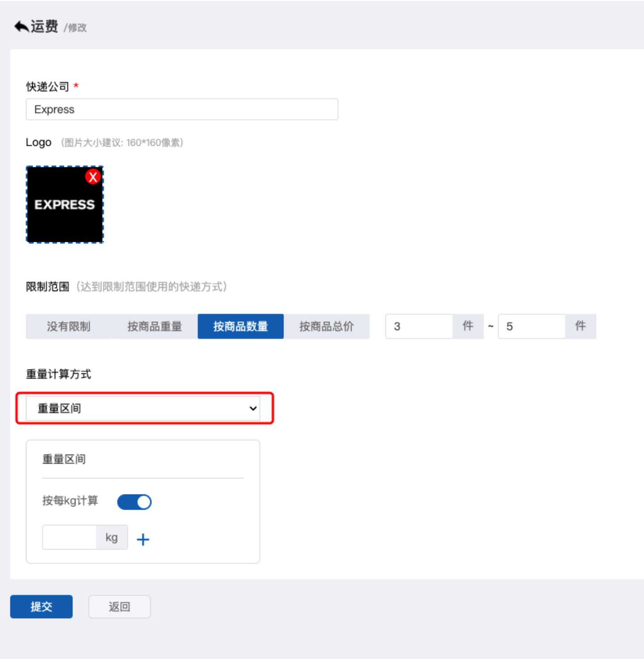644x659 pixels.
Task: Select the 没有限制 tab
Action: click(68, 326)
